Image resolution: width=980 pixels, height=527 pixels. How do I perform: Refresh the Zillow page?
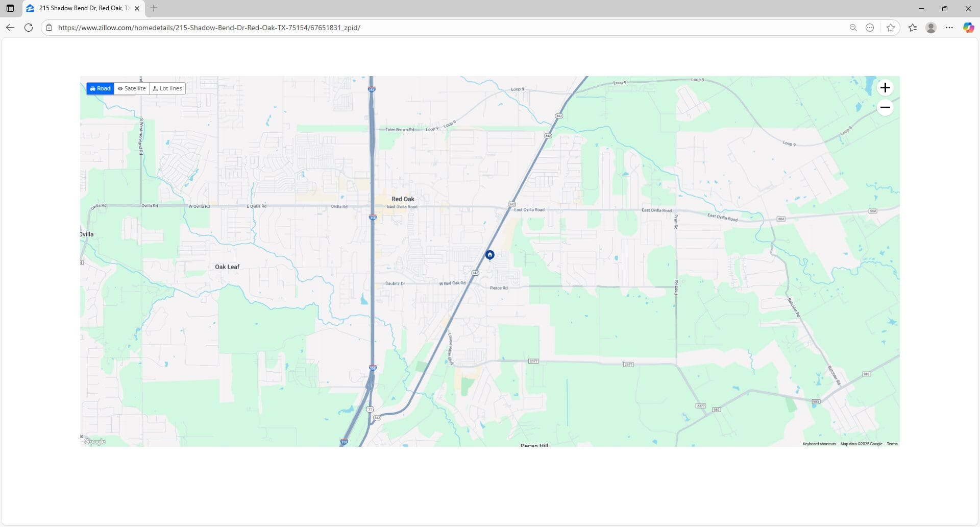29,28
